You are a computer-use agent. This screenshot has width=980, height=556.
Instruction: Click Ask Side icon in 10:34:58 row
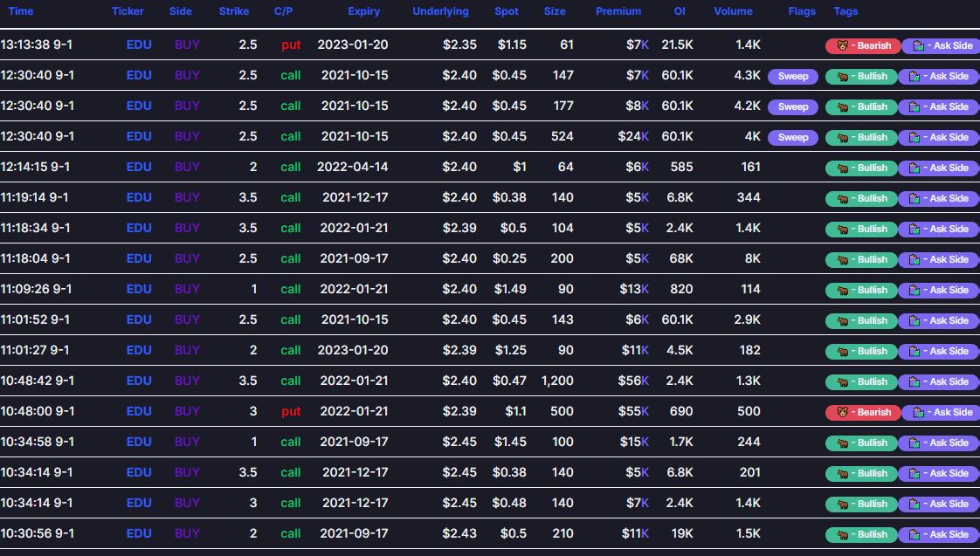[x=914, y=443]
